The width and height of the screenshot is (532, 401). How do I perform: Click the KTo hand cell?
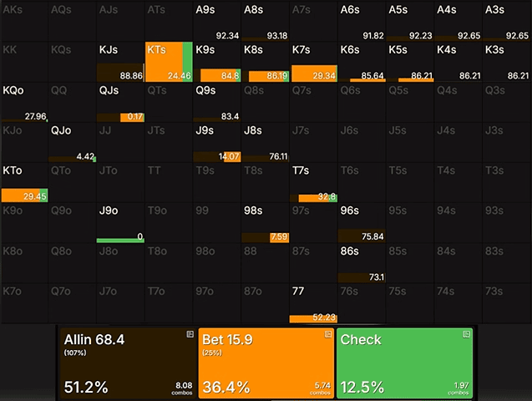pos(24,182)
